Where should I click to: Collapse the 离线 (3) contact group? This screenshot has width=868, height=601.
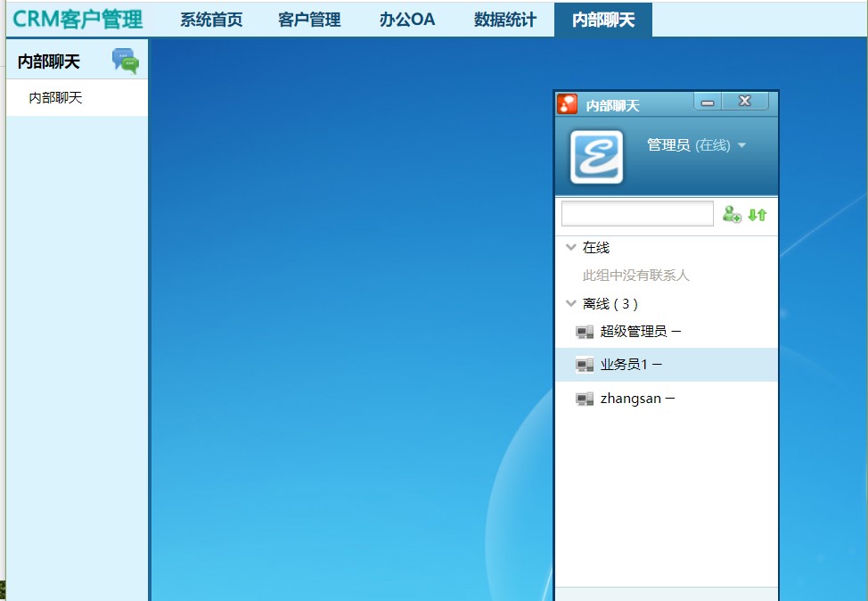tap(571, 304)
